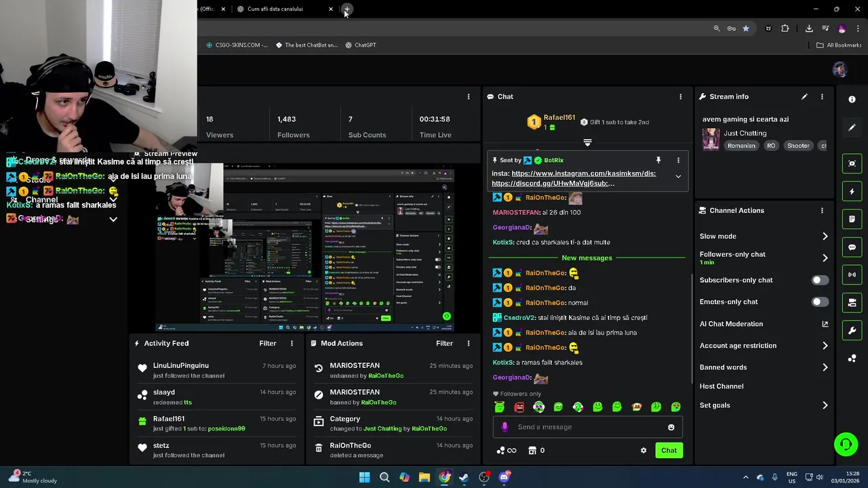Expand Slow mode options
This screenshot has height=488, width=868.
click(825, 237)
